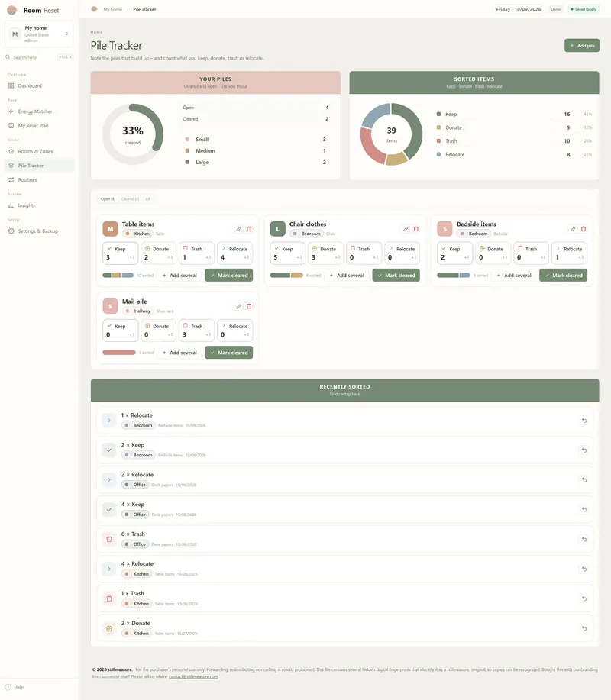Open the contact@stillmeasure.com link
This screenshot has width=611, height=700.
[x=193, y=677]
